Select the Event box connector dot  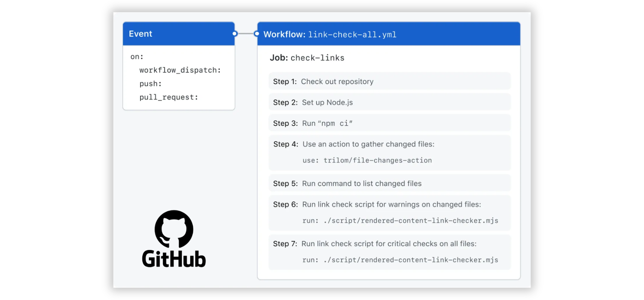point(235,34)
